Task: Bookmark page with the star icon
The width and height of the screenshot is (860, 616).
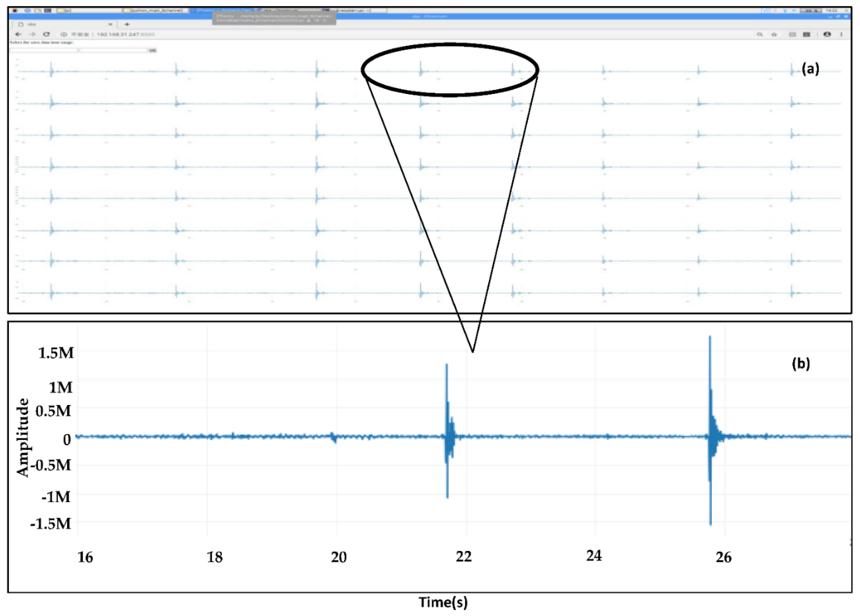Action: tap(774, 34)
